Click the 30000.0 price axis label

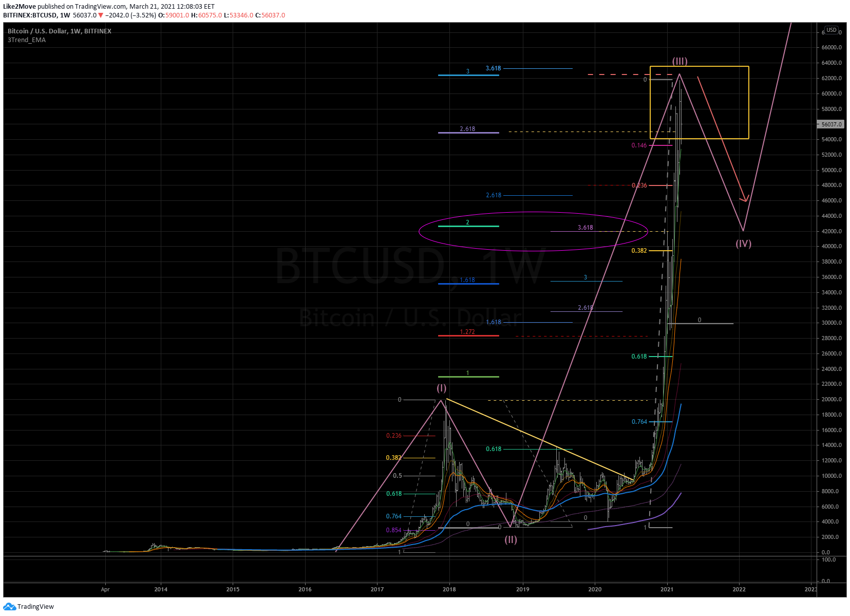click(832, 323)
